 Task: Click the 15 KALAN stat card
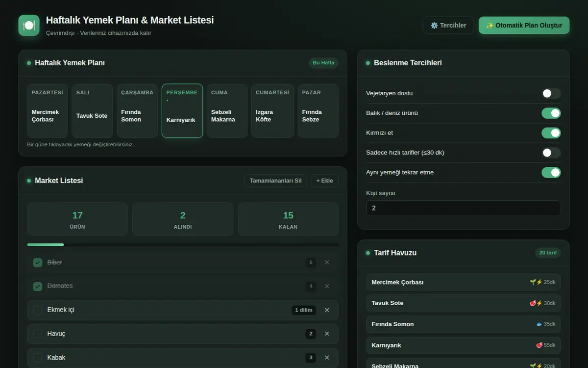click(288, 219)
